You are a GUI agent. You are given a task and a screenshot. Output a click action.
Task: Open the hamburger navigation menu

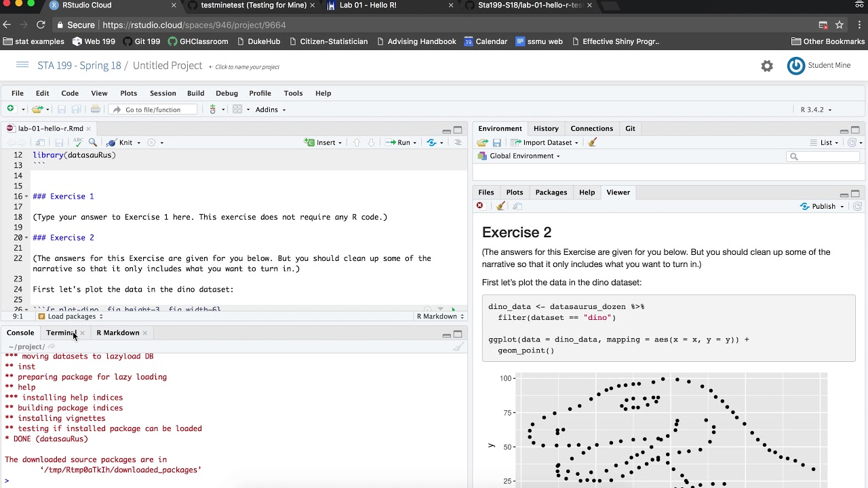(22, 65)
